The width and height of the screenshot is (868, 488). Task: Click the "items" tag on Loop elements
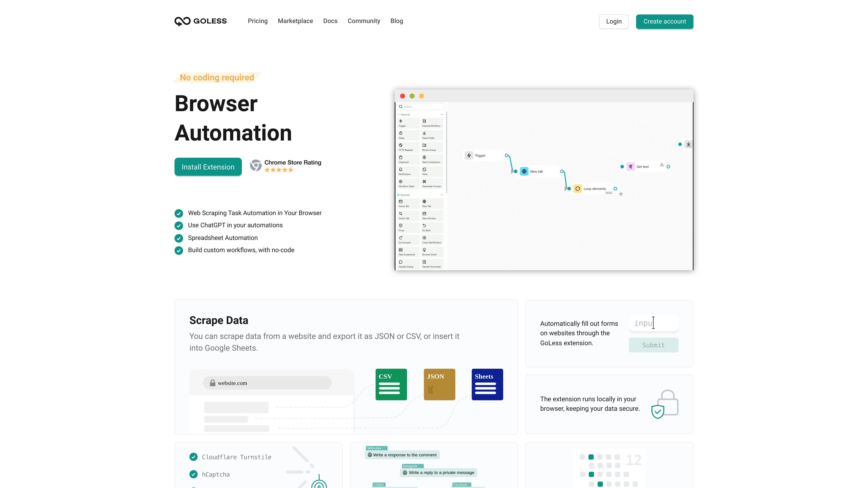[x=609, y=193]
